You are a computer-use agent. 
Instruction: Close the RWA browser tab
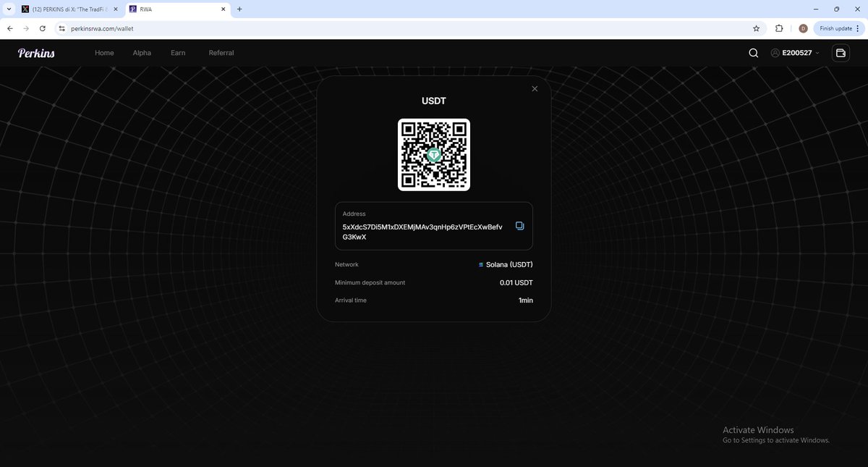click(x=223, y=9)
